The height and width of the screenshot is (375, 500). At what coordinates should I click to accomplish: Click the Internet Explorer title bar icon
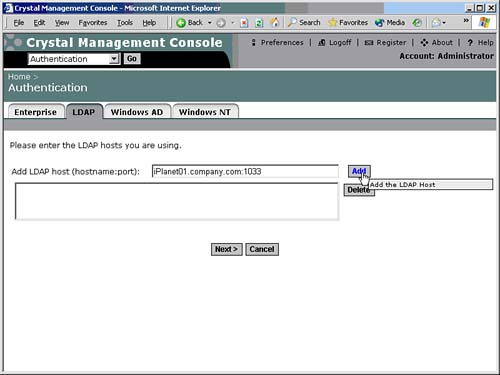tap(8, 8)
